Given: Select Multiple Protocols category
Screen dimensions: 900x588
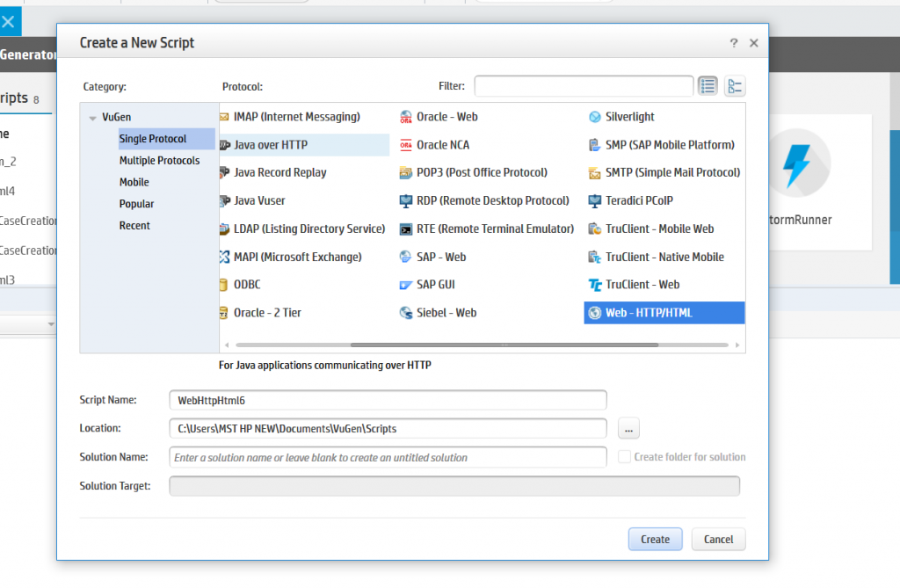Looking at the screenshot, I should pyautogui.click(x=159, y=161).
